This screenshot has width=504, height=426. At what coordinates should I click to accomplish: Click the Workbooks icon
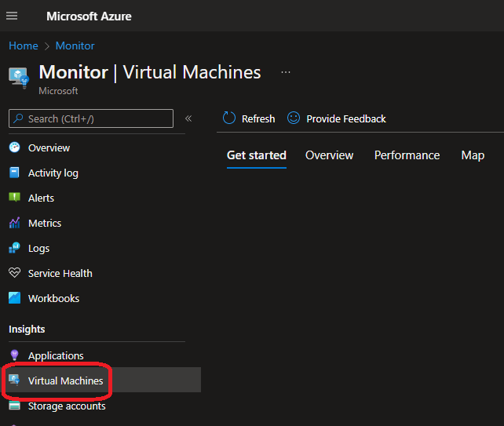point(14,298)
